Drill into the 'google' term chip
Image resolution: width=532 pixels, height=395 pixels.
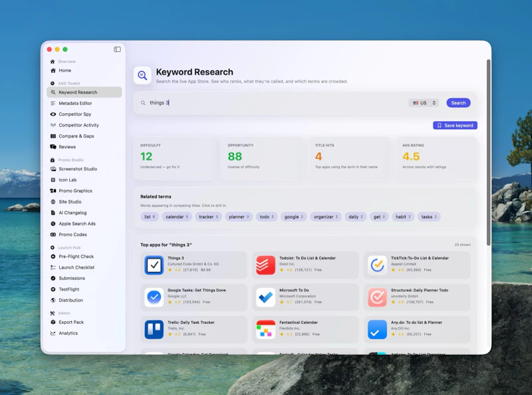coord(293,217)
